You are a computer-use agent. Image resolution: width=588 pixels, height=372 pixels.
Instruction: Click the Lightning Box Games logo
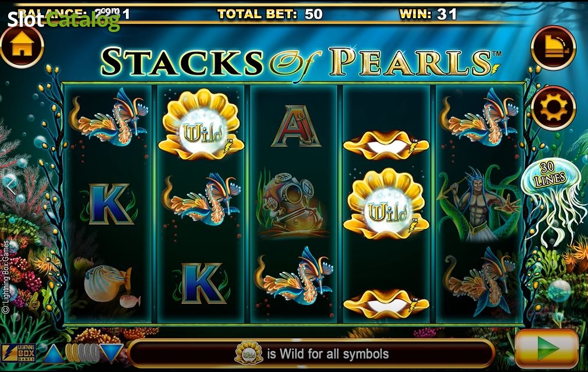click(x=19, y=353)
